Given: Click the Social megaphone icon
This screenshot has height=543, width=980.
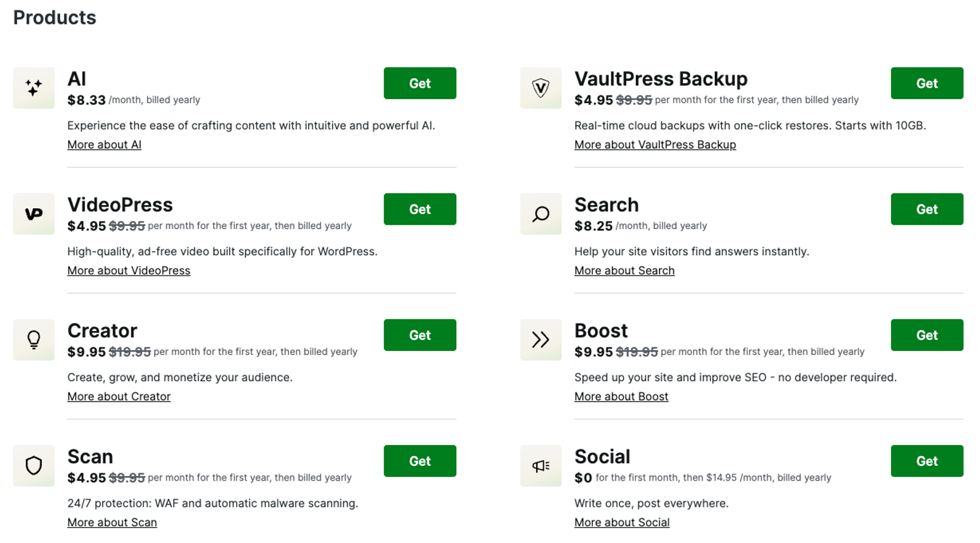Looking at the screenshot, I should [x=541, y=465].
